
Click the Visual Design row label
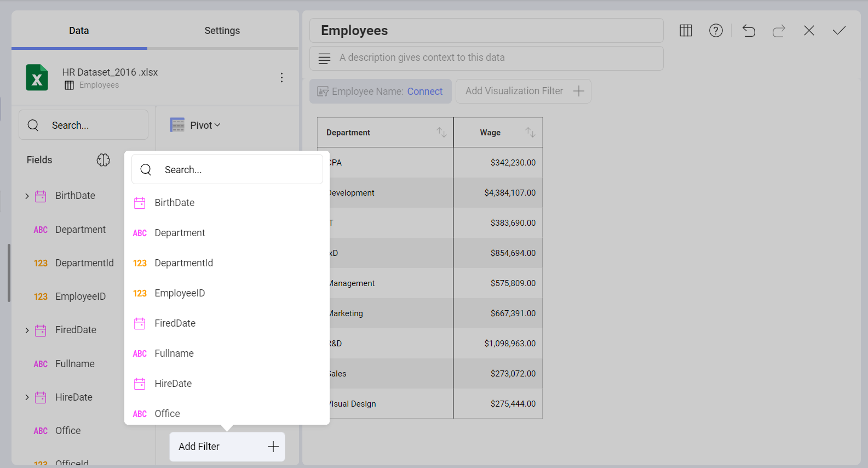tap(353, 404)
